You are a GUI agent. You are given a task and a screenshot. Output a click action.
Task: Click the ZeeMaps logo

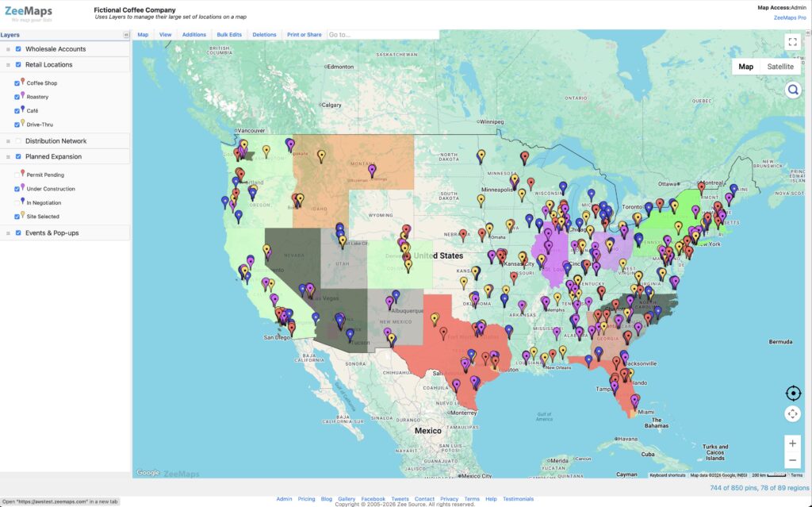point(29,11)
